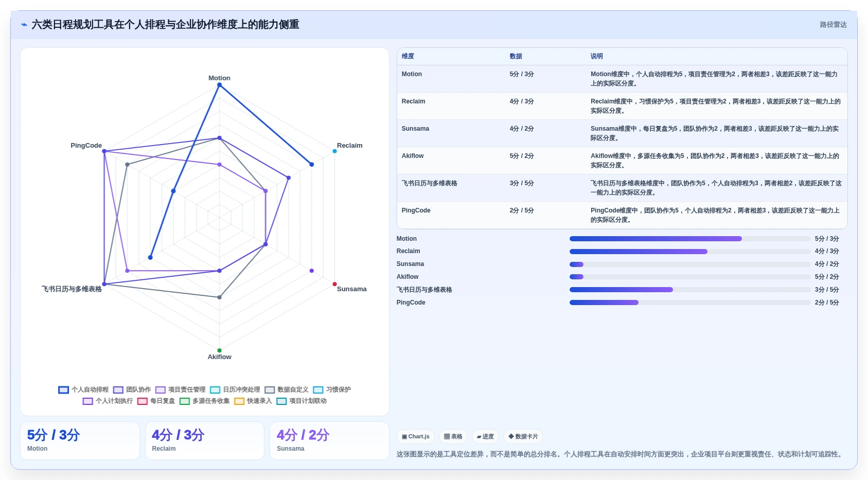Click the Akiflow progress bar
868x480 pixels.
690,277
